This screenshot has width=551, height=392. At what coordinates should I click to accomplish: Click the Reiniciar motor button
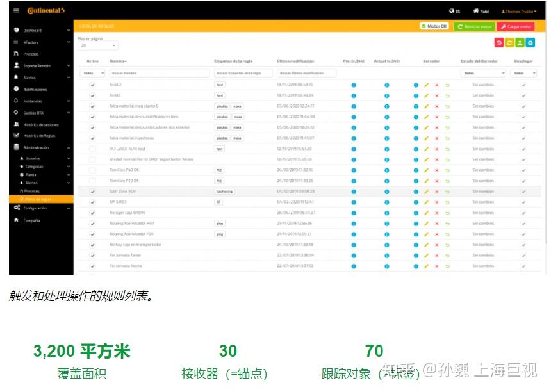point(473,26)
